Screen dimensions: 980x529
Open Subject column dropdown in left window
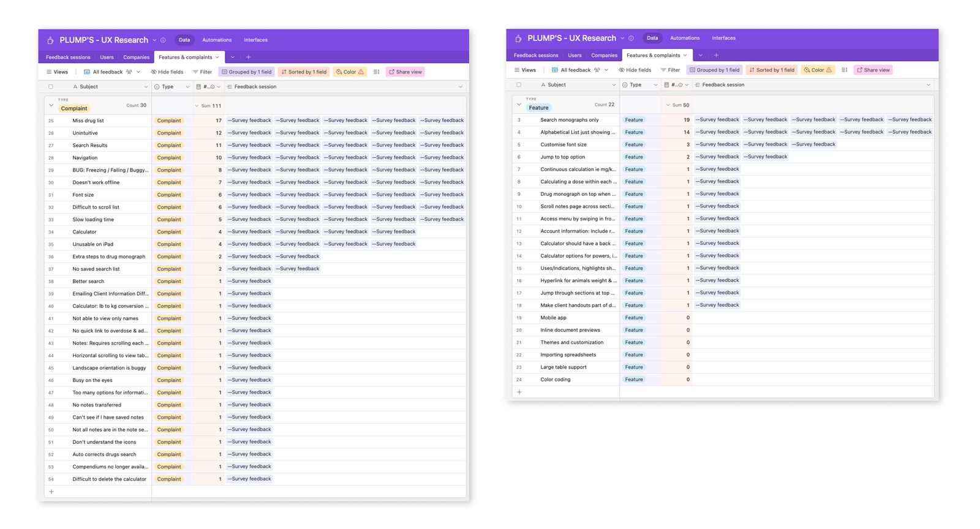[x=146, y=87]
